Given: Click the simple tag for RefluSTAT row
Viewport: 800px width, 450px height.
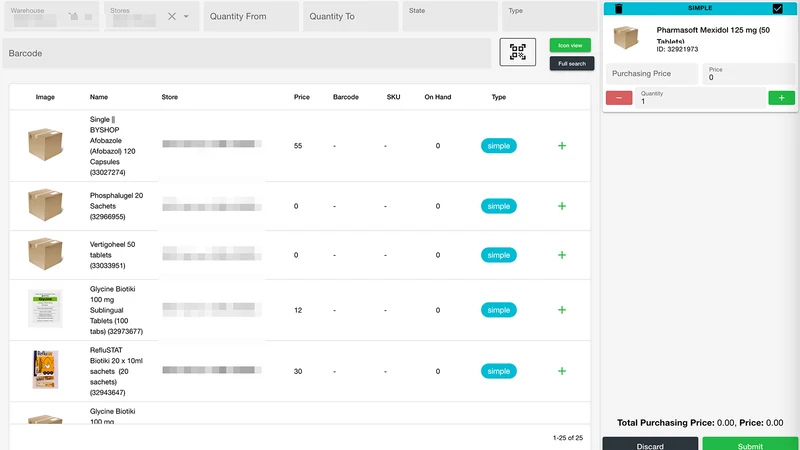Looking at the screenshot, I should click(x=498, y=371).
